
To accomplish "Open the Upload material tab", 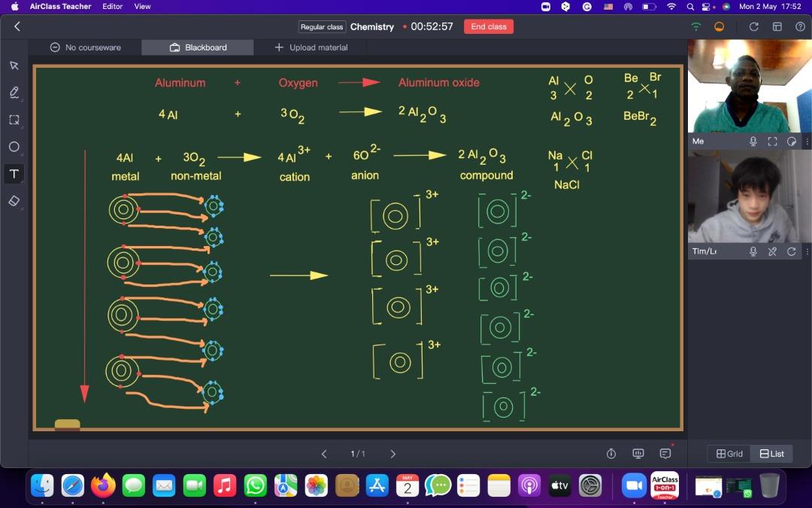I will pos(311,47).
